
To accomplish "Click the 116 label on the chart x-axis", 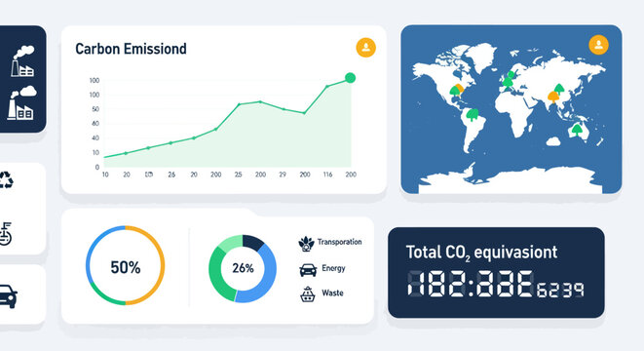I will 327,175.
